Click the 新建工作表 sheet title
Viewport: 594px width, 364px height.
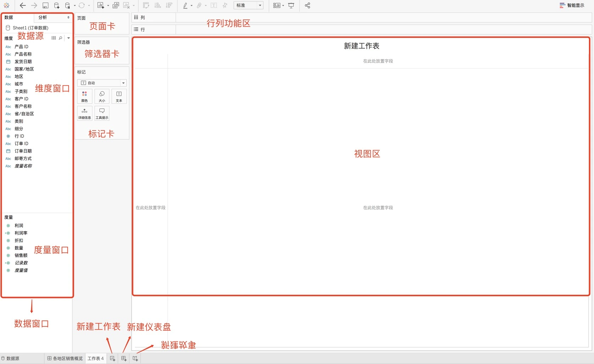click(x=362, y=46)
